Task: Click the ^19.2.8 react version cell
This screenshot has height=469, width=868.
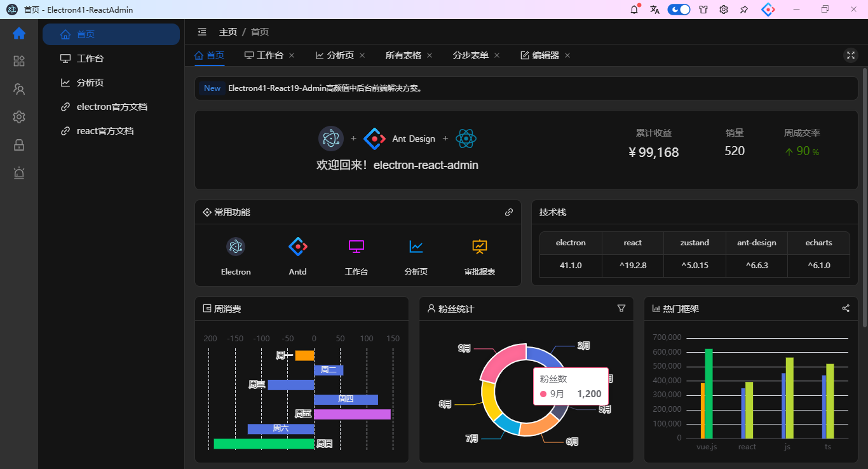Action: coord(633,266)
